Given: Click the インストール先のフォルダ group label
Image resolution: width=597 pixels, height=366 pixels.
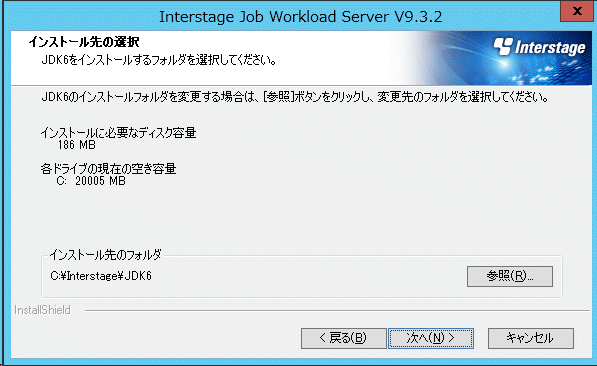Looking at the screenshot, I should 106,254.
